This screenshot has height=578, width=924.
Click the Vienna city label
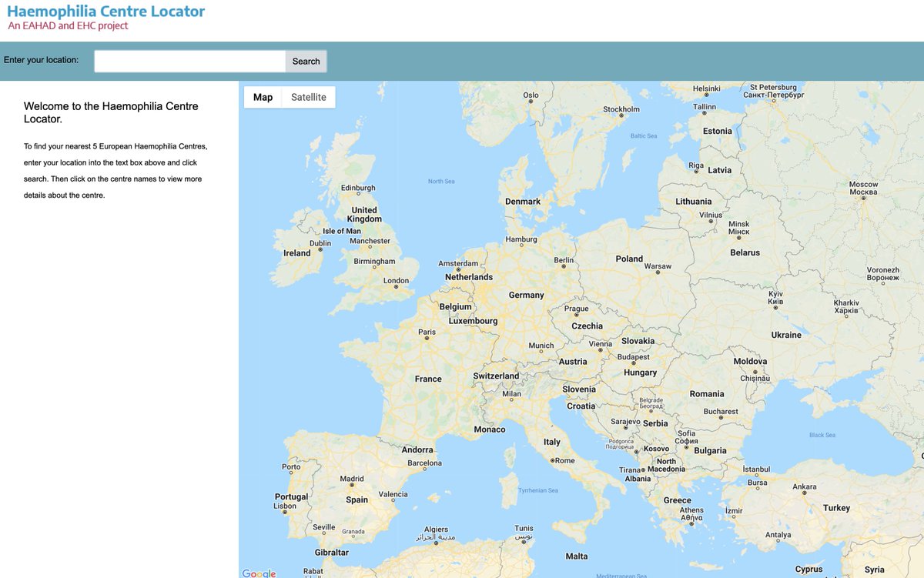tap(600, 344)
